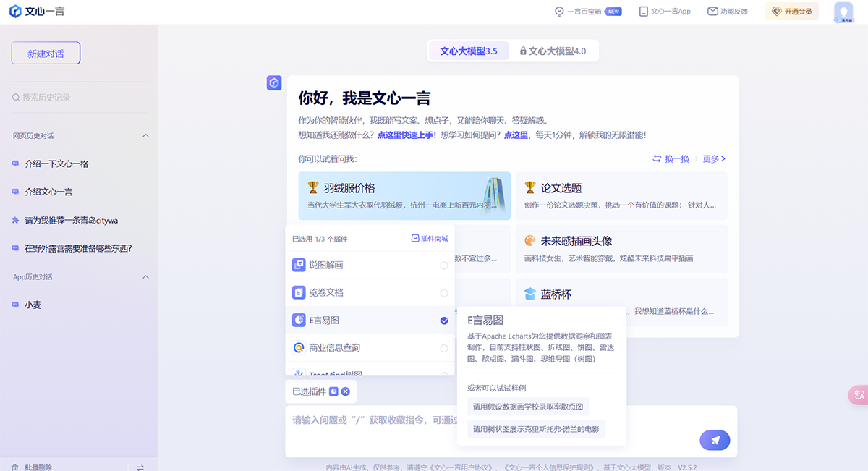This screenshot has height=471, width=868.
Task: Switch to the 文心大模型4.0 tab
Action: [x=554, y=51]
